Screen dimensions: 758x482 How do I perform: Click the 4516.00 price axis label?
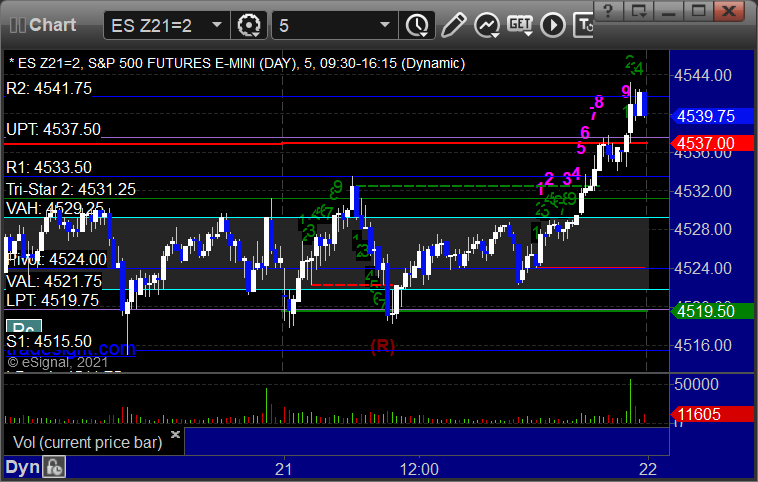703,345
